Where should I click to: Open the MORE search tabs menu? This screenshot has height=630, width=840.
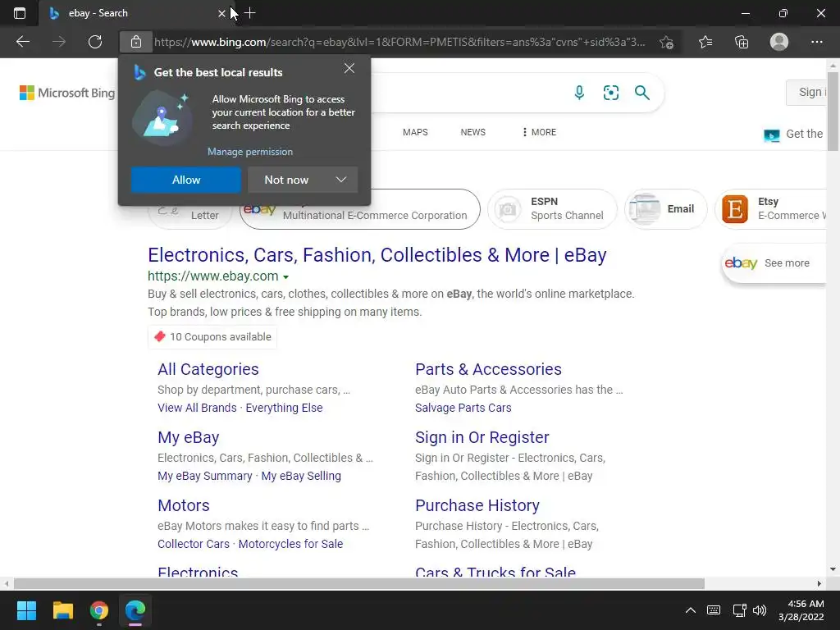[x=539, y=132]
